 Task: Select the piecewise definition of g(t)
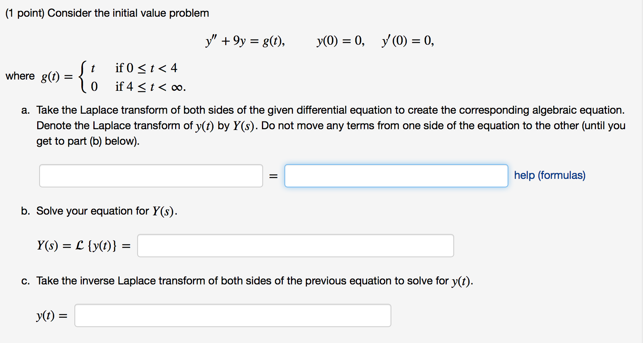coord(132,77)
